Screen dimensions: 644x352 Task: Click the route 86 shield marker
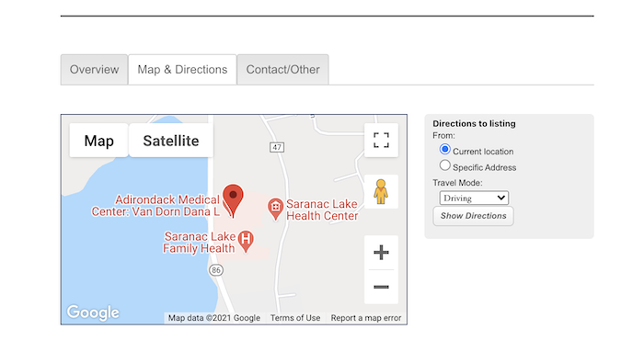point(216,270)
